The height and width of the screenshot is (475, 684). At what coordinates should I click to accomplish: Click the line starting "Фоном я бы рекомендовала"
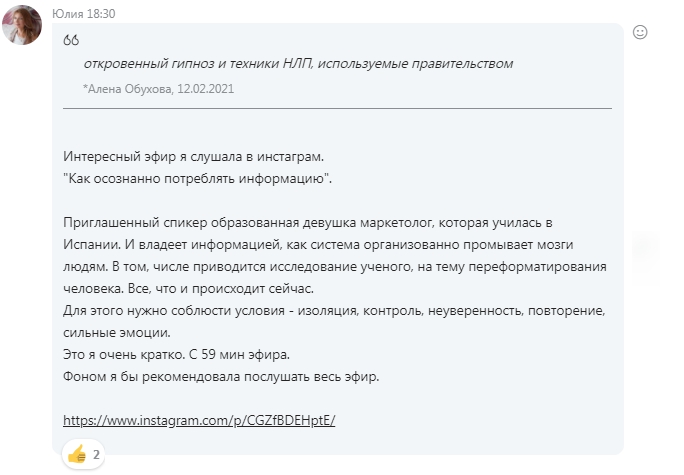pos(221,376)
